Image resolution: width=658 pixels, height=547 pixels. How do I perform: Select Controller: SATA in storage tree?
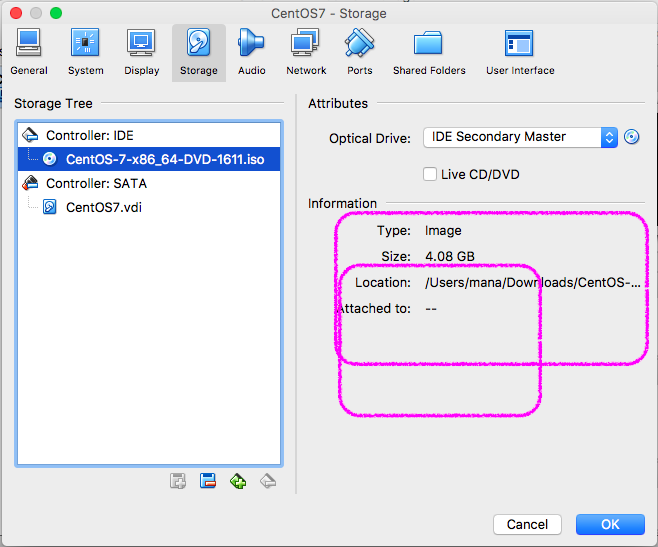coord(149,183)
